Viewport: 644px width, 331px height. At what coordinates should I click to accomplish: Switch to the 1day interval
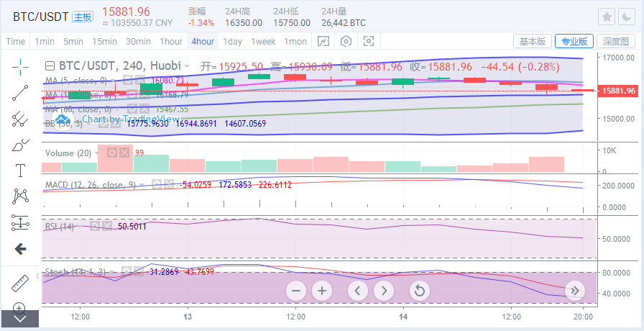coord(232,41)
